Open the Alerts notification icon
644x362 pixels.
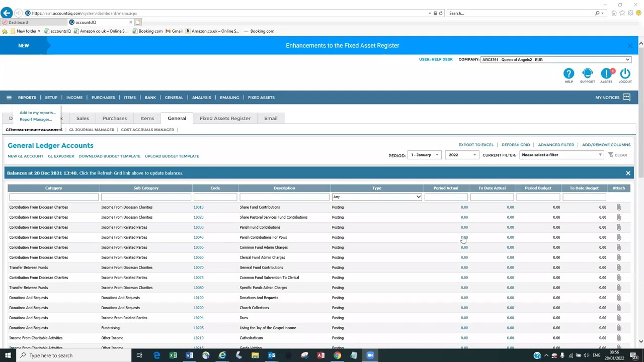point(606,74)
